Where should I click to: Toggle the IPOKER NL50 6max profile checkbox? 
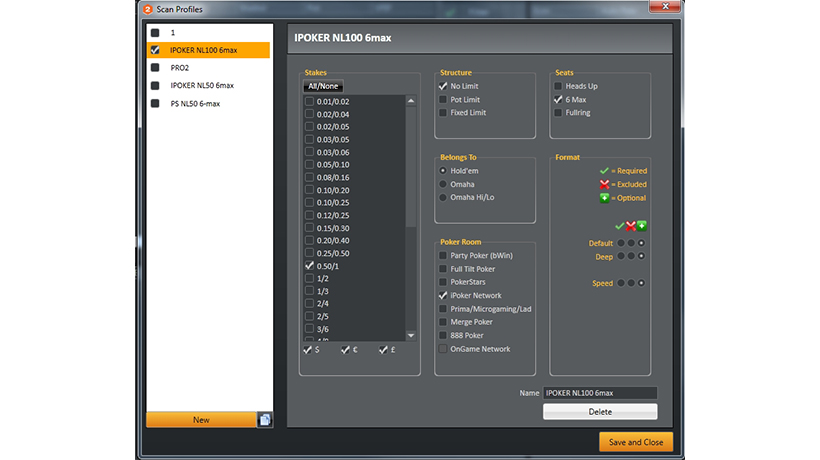(x=155, y=85)
